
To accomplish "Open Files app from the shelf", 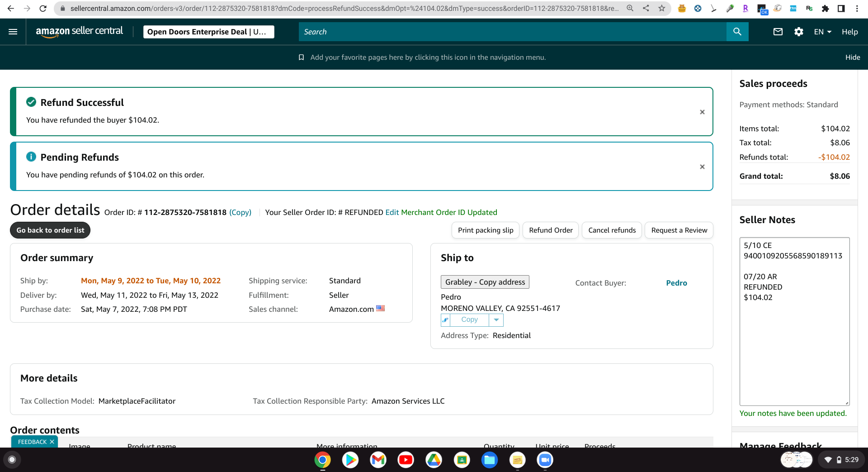I will [490, 460].
